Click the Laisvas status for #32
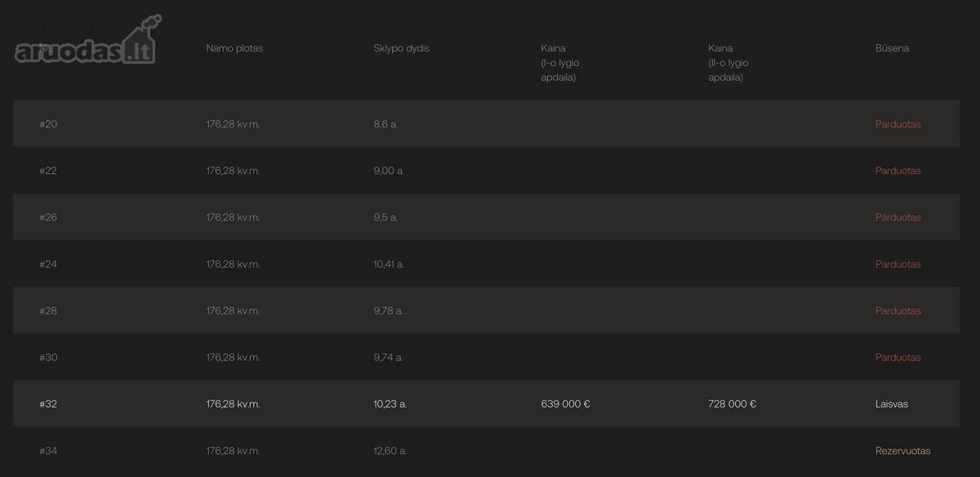 pyautogui.click(x=891, y=404)
